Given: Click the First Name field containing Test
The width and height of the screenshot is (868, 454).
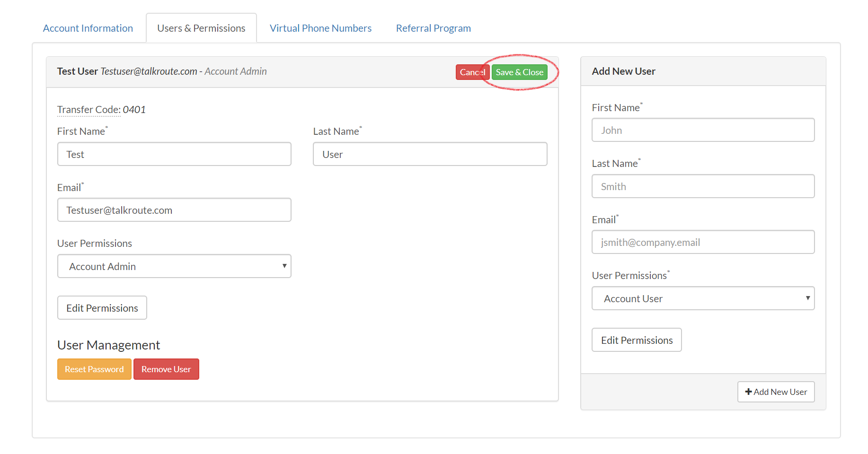Looking at the screenshot, I should [174, 154].
